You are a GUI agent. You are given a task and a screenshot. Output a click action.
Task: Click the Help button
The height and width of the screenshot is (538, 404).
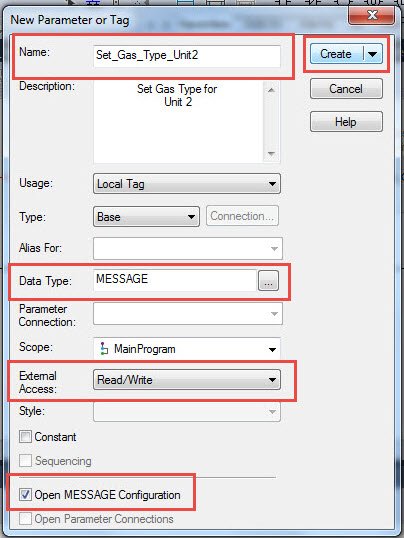point(346,121)
